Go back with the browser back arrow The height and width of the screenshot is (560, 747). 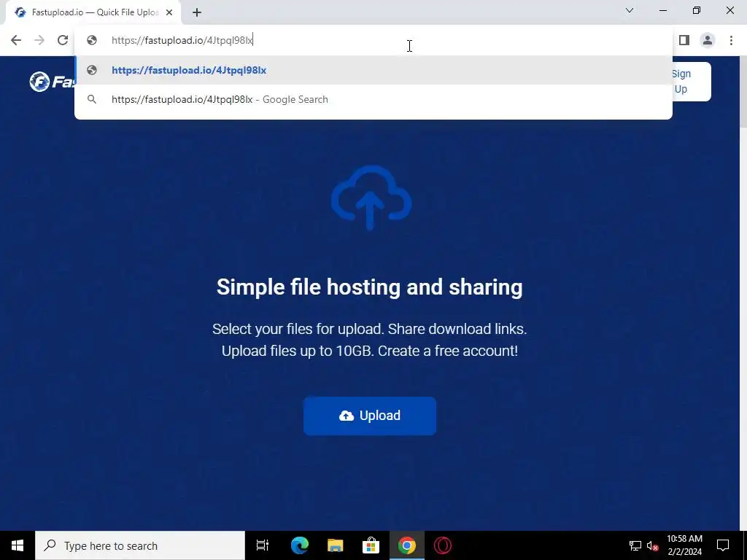pos(16,40)
